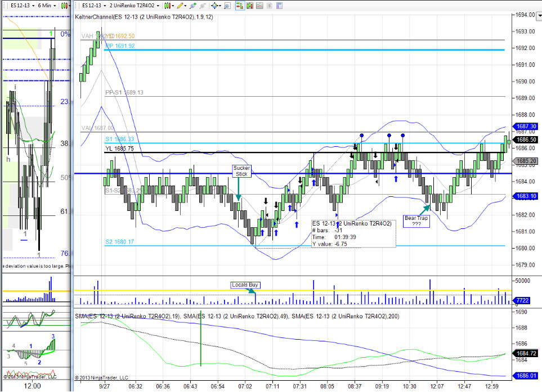Click the 08:37 time axis label

pyautogui.click(x=355, y=386)
